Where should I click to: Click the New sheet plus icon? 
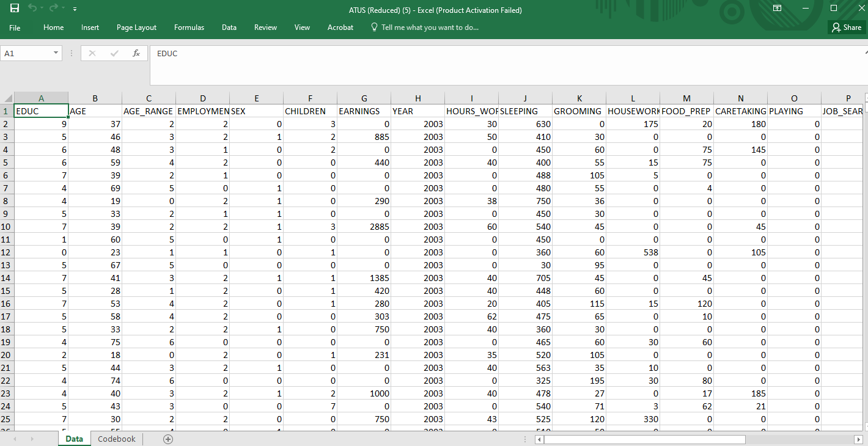[x=168, y=439]
